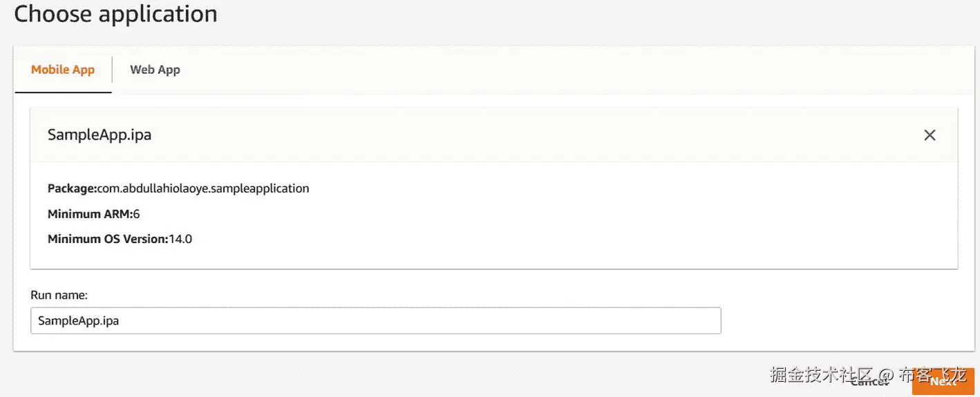Click the divider between the two tabs
Image resolution: width=980 pixels, height=397 pixels.
point(113,70)
